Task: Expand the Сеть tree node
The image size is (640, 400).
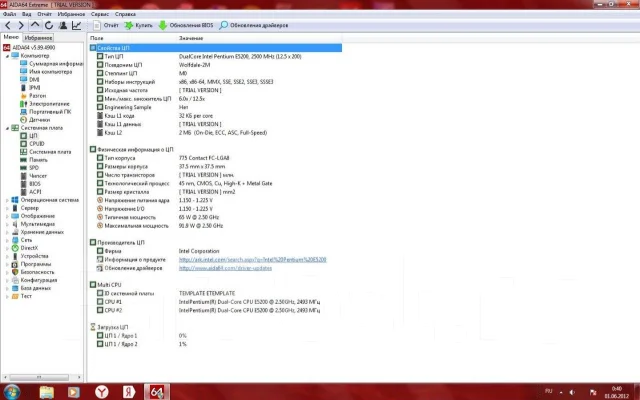Action: (x=7, y=240)
